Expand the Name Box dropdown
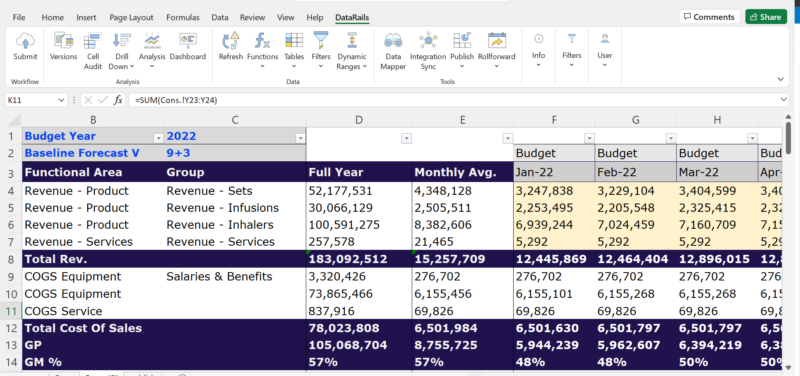 pyautogui.click(x=62, y=101)
